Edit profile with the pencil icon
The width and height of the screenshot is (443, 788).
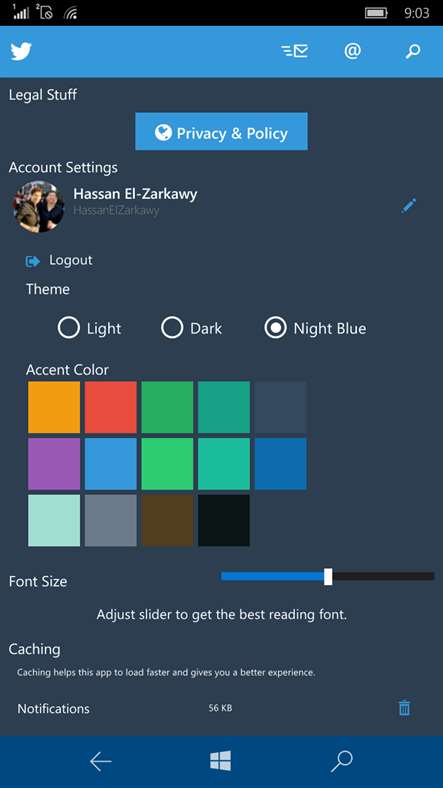pos(408,206)
